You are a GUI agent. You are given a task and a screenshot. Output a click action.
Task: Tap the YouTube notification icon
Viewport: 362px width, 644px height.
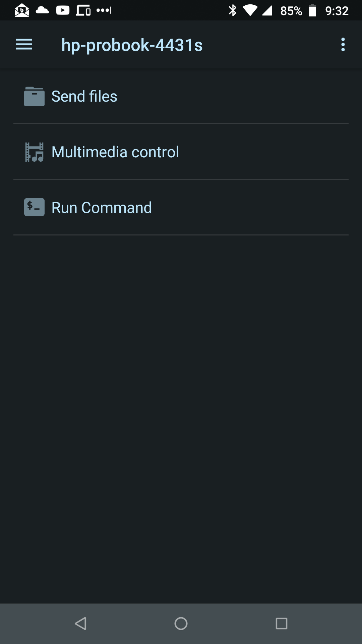coord(63,10)
